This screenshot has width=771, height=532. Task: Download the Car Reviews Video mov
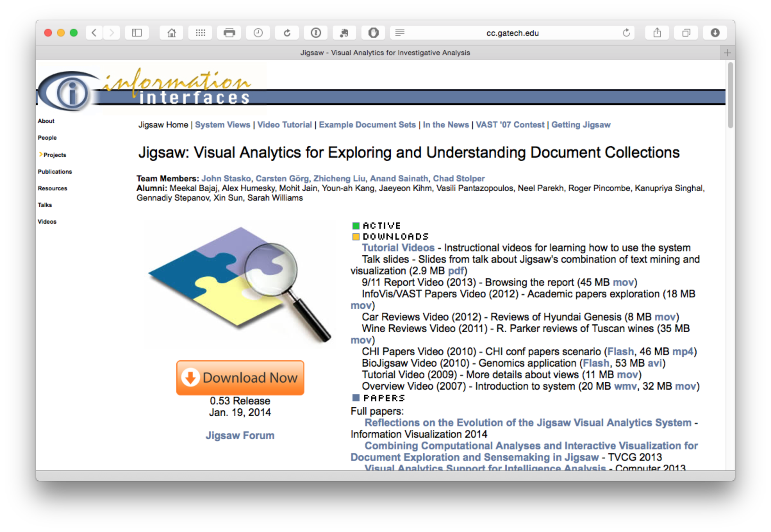(x=665, y=317)
